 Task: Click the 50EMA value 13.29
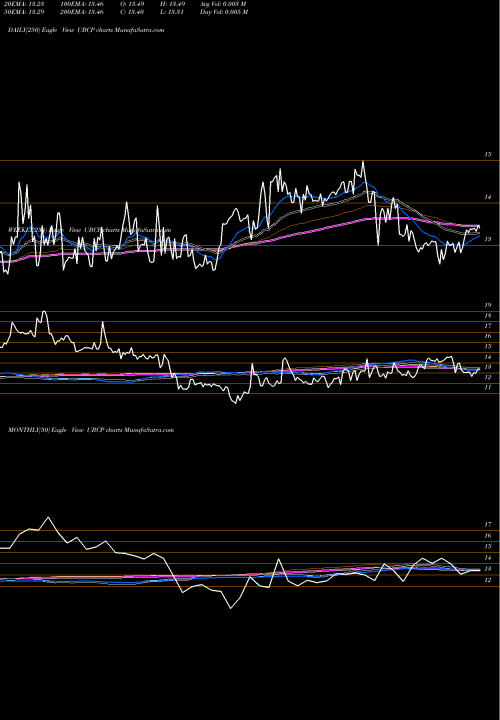pos(22,12)
